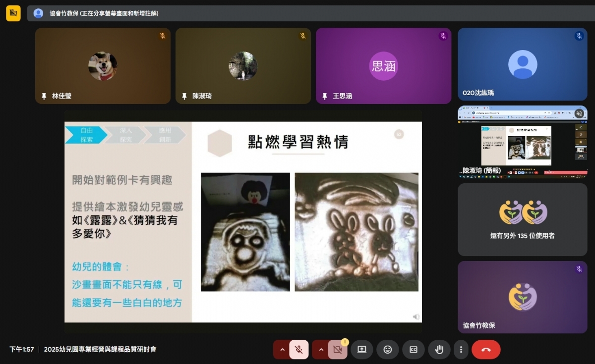Open the 還有另外 135 位使用者 participants tile
595x364 pixels.
[x=522, y=219]
